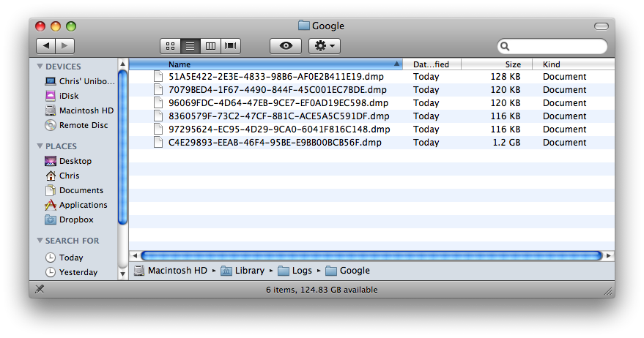
Task: Select file name 7079BED4-1F67-4490-844F-45C001EC7BDE.dmp
Action: tap(277, 90)
